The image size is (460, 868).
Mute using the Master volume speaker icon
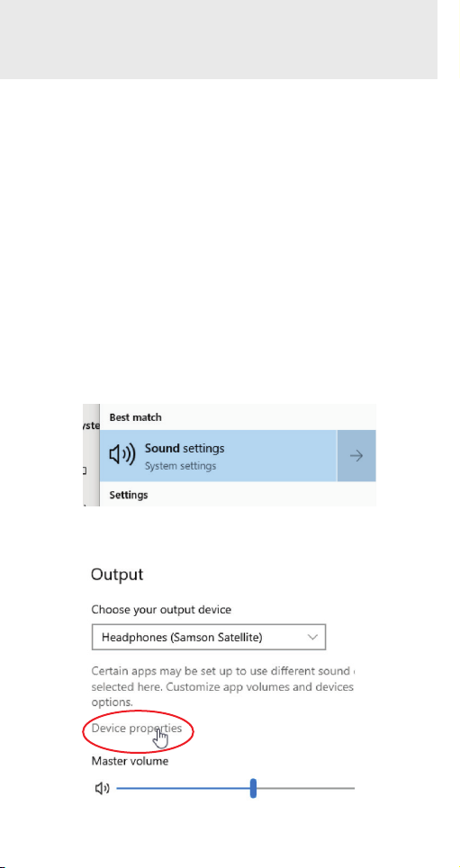103,789
